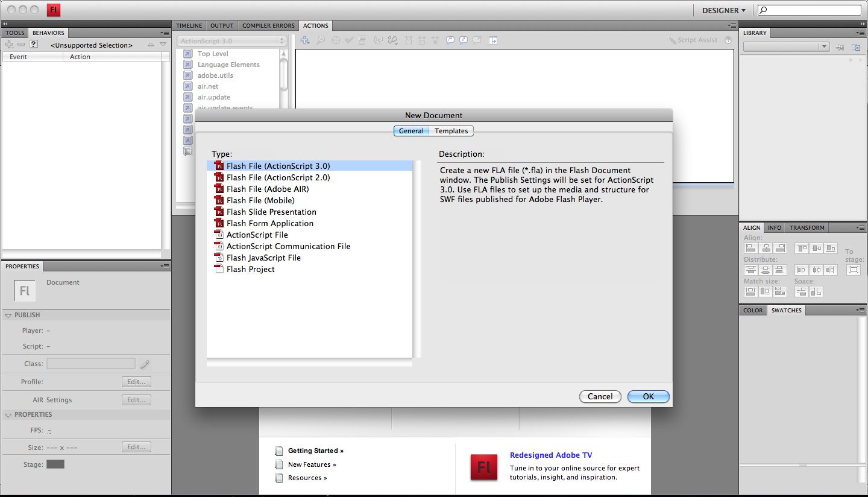The width and height of the screenshot is (868, 497).
Task: Select Flash Project in type list
Action: [x=310, y=269]
